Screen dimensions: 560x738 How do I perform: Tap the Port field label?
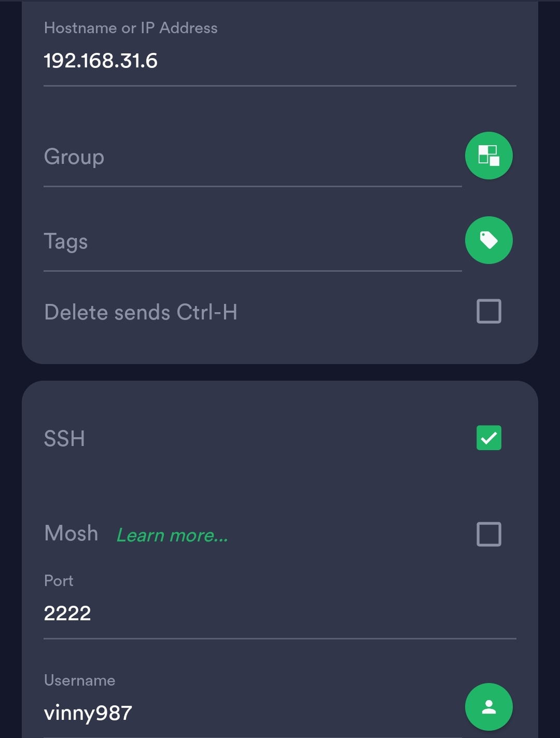pyautogui.click(x=59, y=581)
